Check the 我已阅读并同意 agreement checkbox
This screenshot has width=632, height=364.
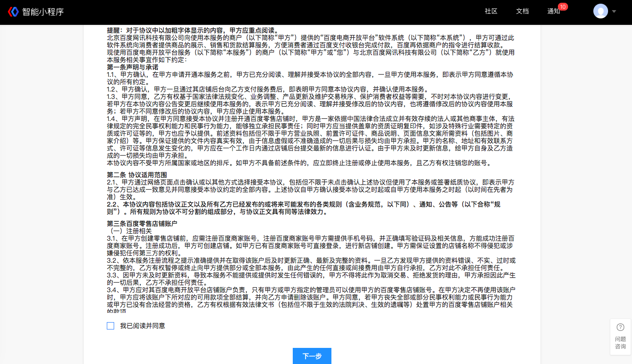click(110, 325)
